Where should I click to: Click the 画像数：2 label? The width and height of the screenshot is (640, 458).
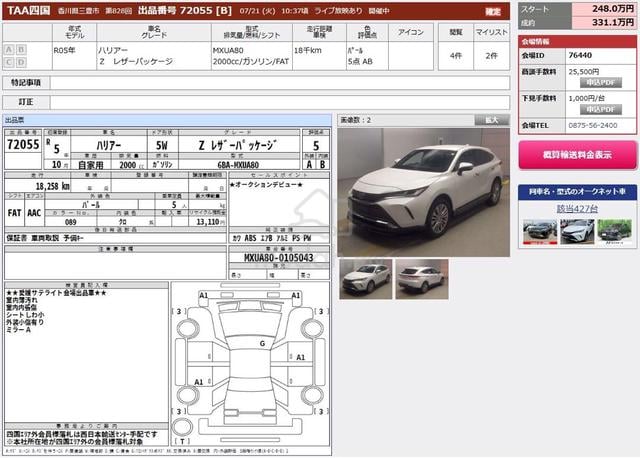pos(356,120)
